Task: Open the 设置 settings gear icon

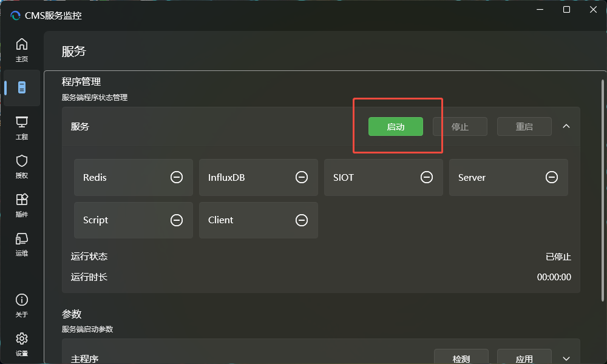Action: [22, 343]
